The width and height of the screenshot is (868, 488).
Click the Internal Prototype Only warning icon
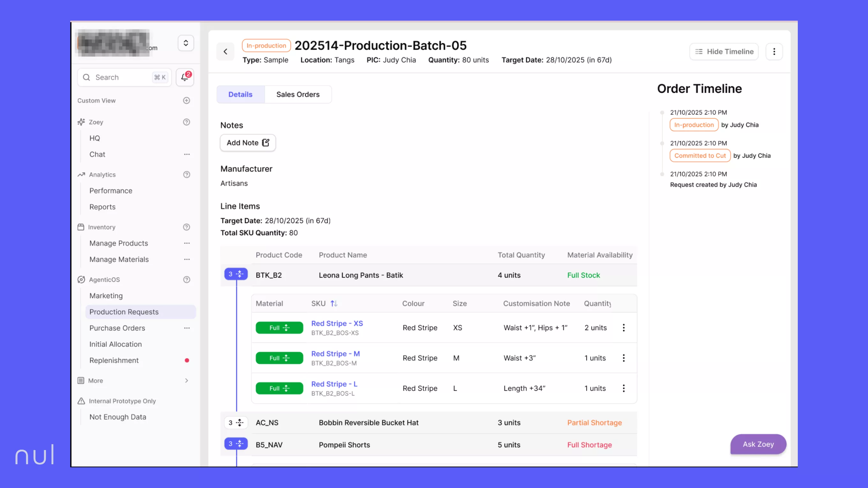81,401
